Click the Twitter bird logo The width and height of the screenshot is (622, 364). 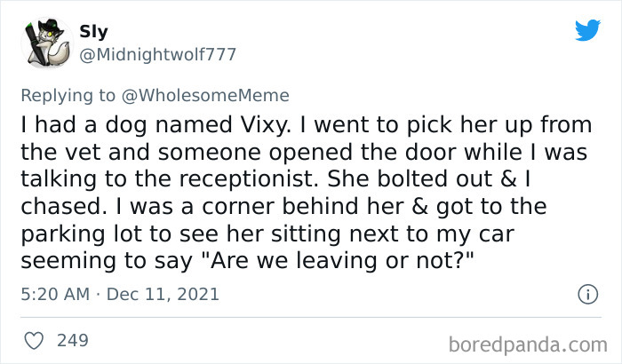point(587,30)
